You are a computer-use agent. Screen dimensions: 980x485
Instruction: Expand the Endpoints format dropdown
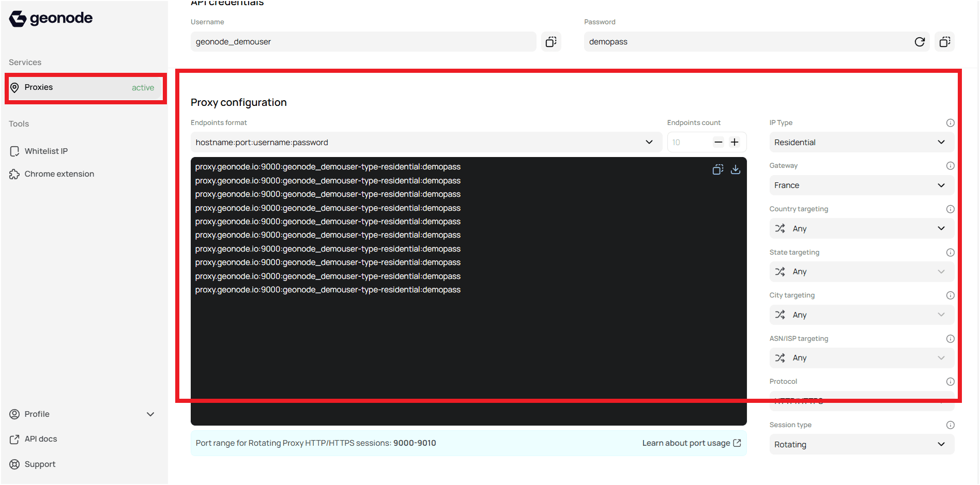coord(649,142)
